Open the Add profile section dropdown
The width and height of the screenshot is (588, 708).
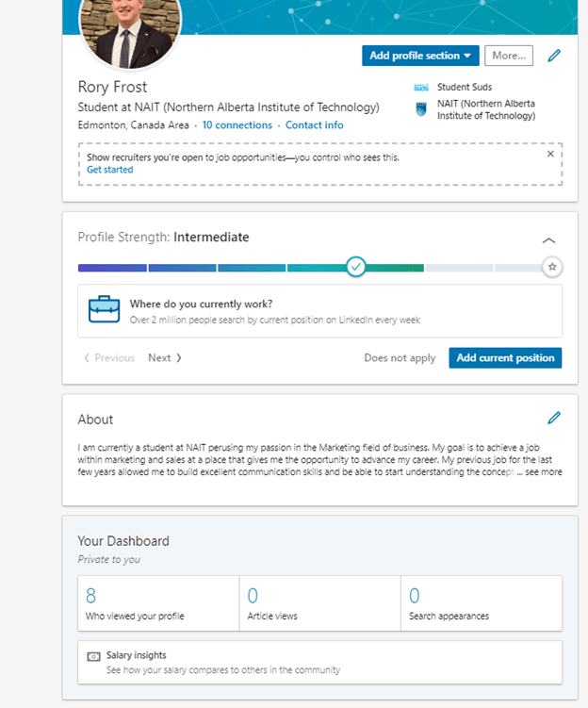(420, 56)
